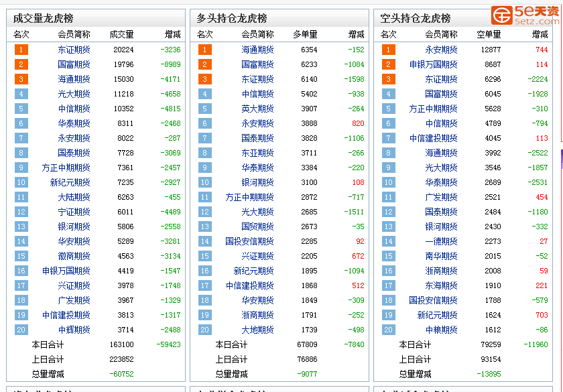The image size is (563, 392).
Task: Click 英大期货 member link
Action: 257,109
